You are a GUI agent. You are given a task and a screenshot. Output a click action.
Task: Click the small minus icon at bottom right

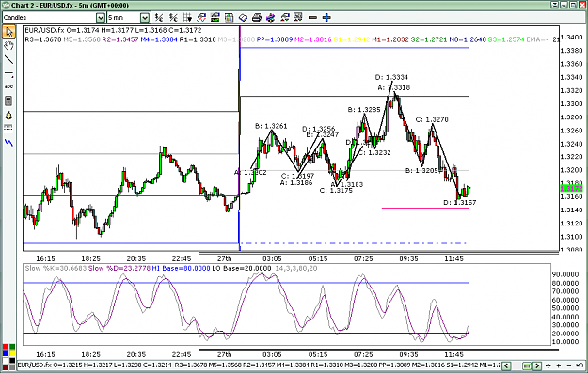[x=569, y=365]
